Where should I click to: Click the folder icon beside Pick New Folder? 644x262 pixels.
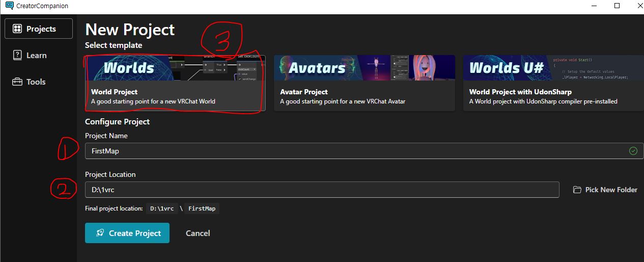click(x=577, y=190)
